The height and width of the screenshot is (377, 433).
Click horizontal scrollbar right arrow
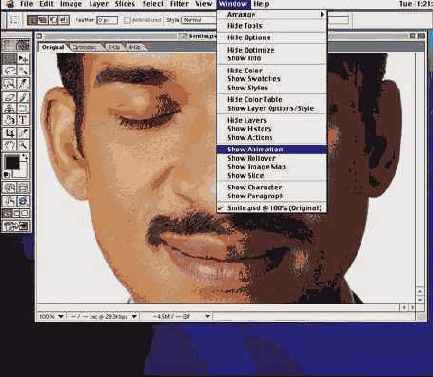412,307
